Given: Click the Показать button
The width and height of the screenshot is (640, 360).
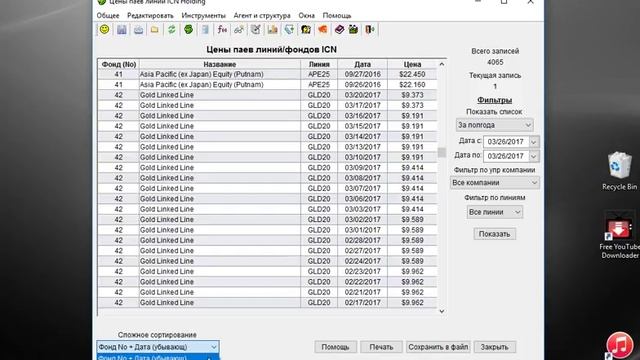Looking at the screenshot, I should pos(494,234).
